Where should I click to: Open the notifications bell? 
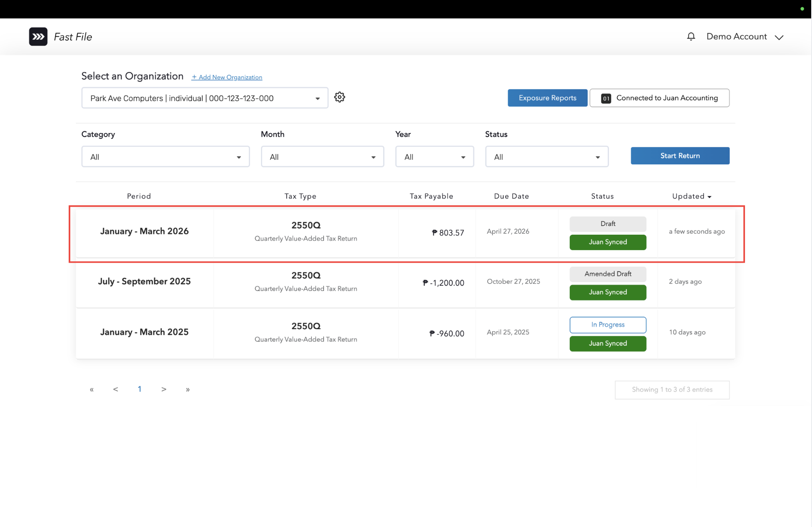click(x=691, y=37)
